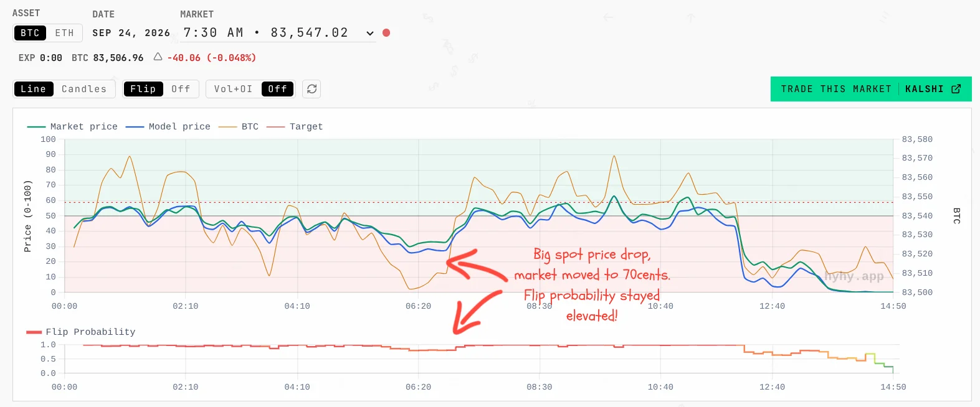
Task: Click the red live indicator dot
Action: click(x=386, y=33)
